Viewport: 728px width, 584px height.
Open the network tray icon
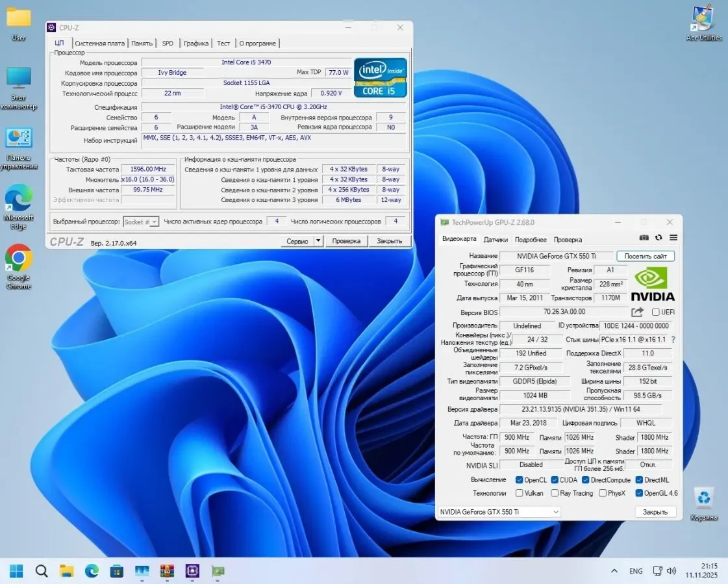point(657,570)
